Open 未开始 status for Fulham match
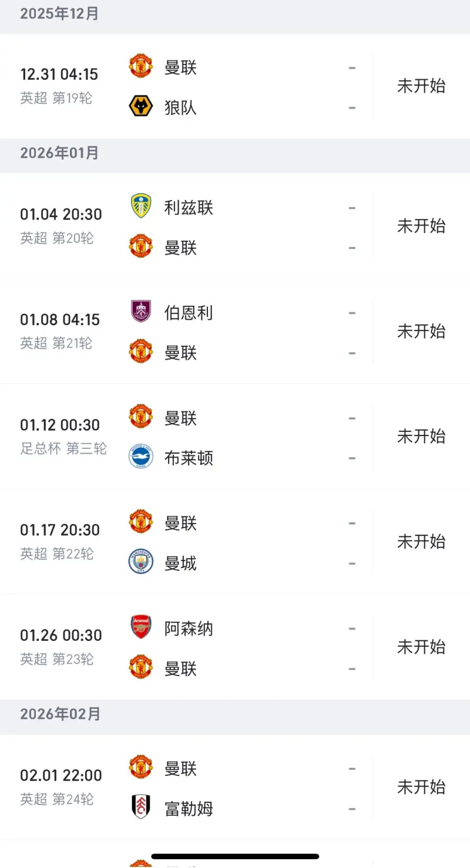Image resolution: width=470 pixels, height=868 pixels. [x=421, y=786]
